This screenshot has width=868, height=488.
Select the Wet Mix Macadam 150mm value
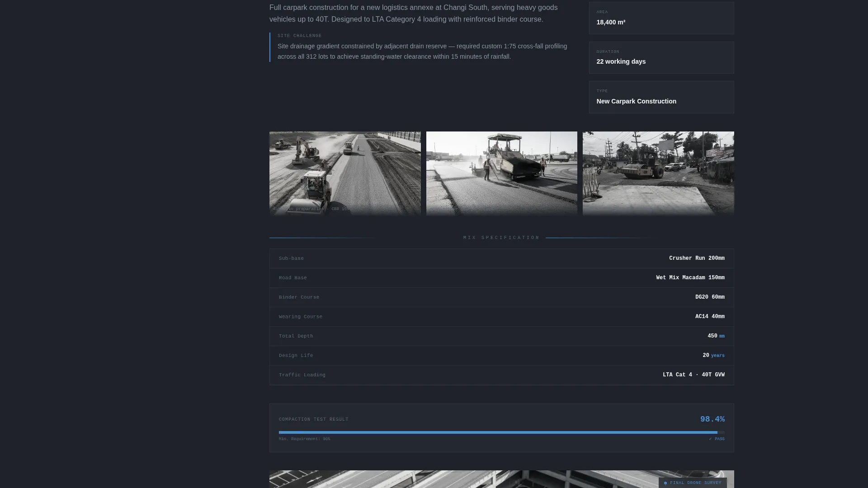[690, 278]
